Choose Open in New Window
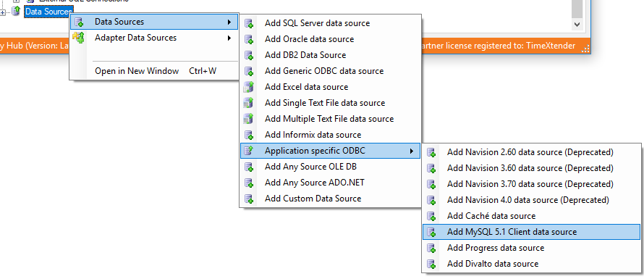 [x=154, y=71]
